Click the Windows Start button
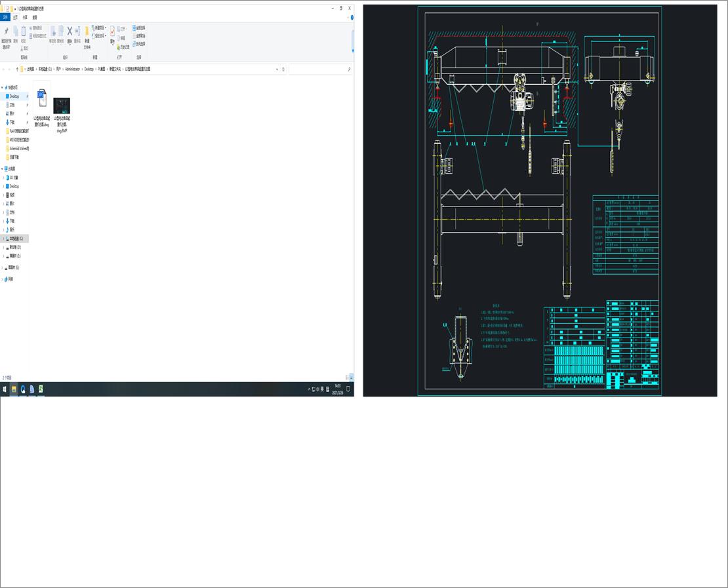The image size is (728, 588). 5,389
